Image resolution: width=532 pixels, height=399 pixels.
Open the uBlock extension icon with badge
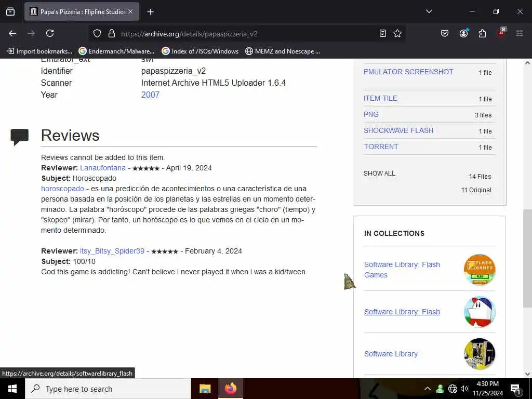point(501,33)
